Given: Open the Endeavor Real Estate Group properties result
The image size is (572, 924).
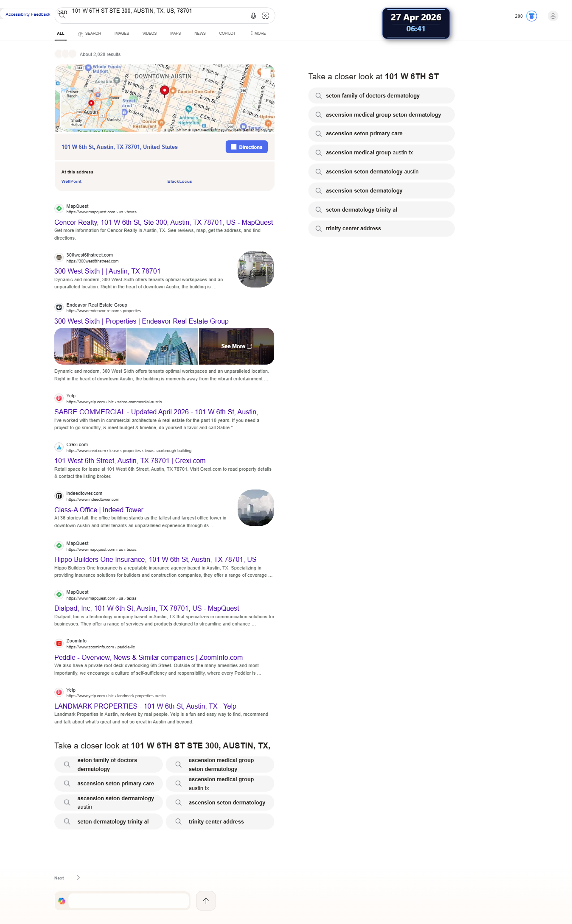Looking at the screenshot, I should tap(141, 321).
